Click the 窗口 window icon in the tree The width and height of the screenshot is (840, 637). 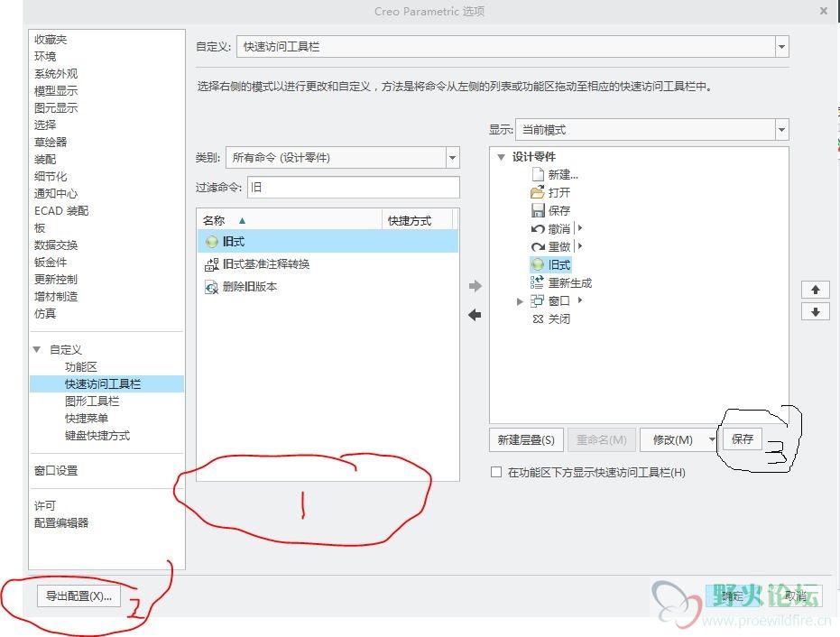[x=537, y=301]
